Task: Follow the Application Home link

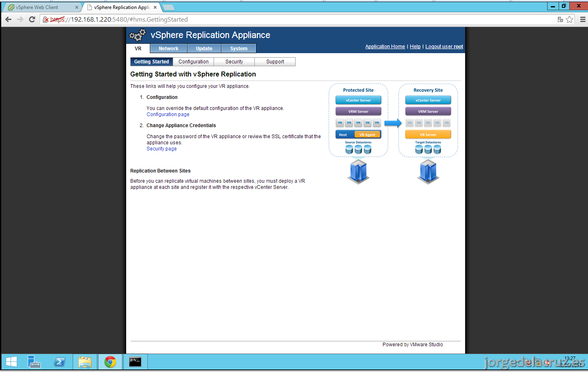Action: pyautogui.click(x=385, y=47)
